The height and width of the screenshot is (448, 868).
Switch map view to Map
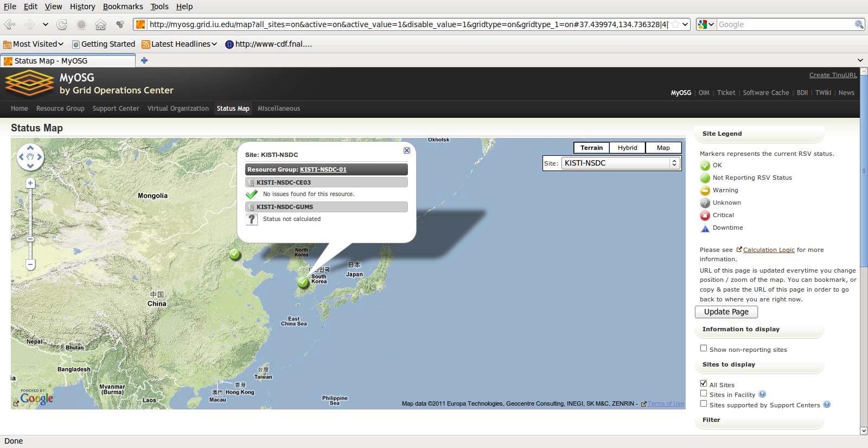[x=663, y=148]
